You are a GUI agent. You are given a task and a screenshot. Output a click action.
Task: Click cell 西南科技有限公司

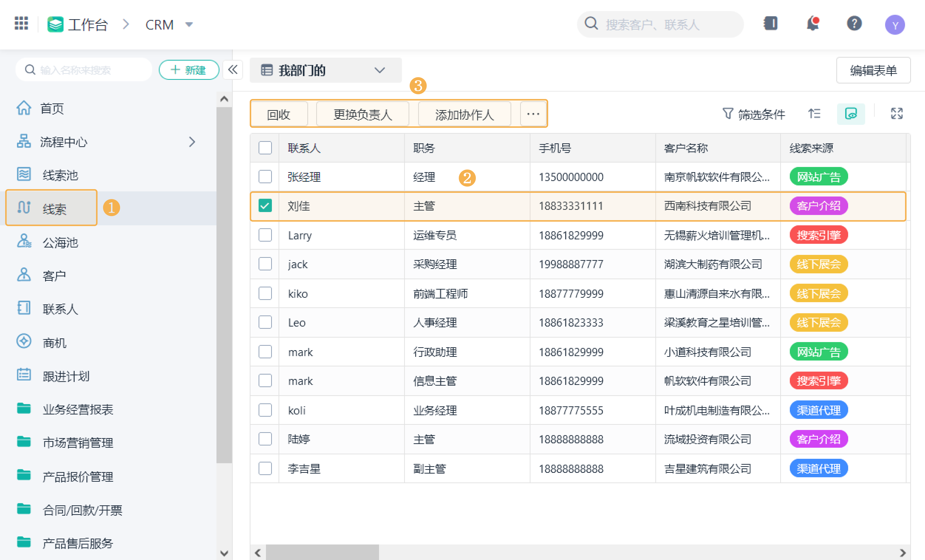click(x=708, y=206)
